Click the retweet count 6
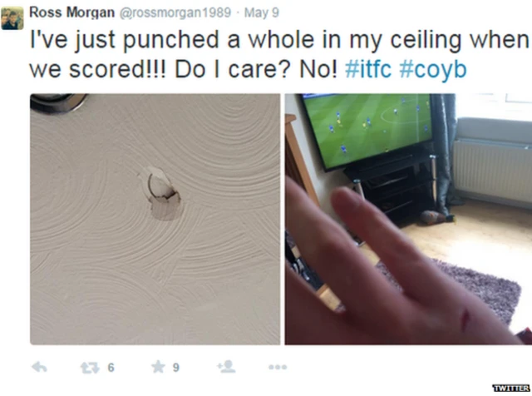The image size is (532, 396). 111,368
